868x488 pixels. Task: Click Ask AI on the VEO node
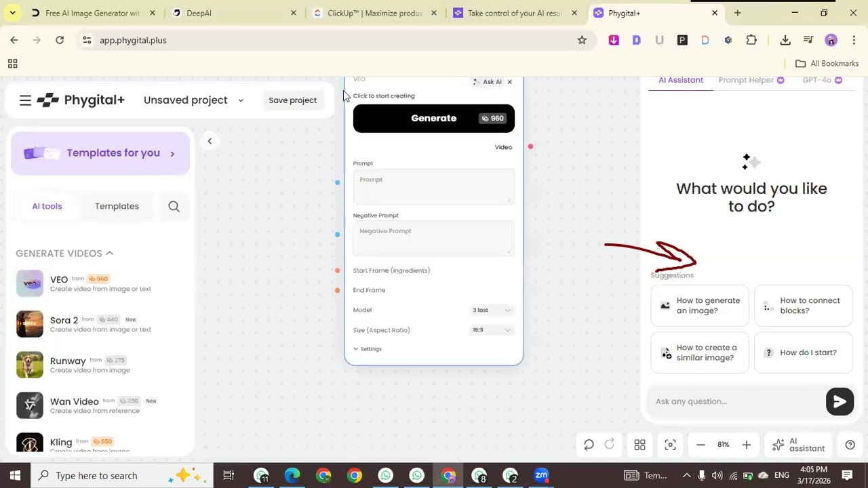tap(488, 82)
